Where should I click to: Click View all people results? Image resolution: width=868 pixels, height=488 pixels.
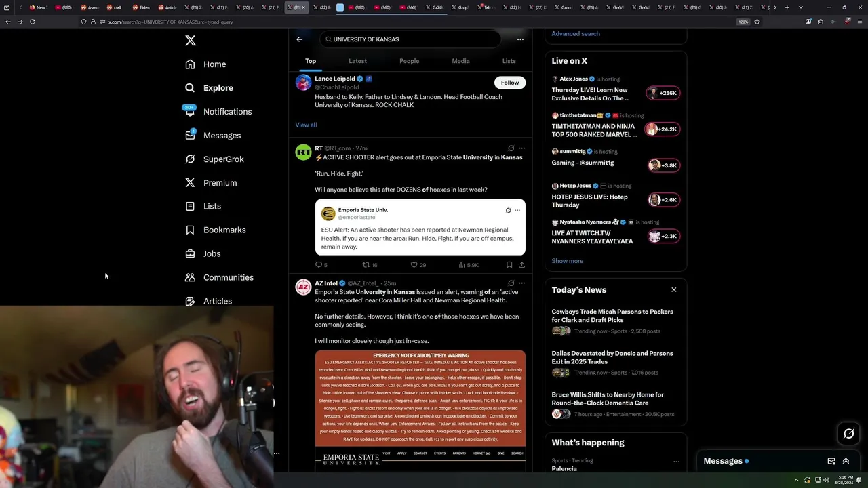306,125
